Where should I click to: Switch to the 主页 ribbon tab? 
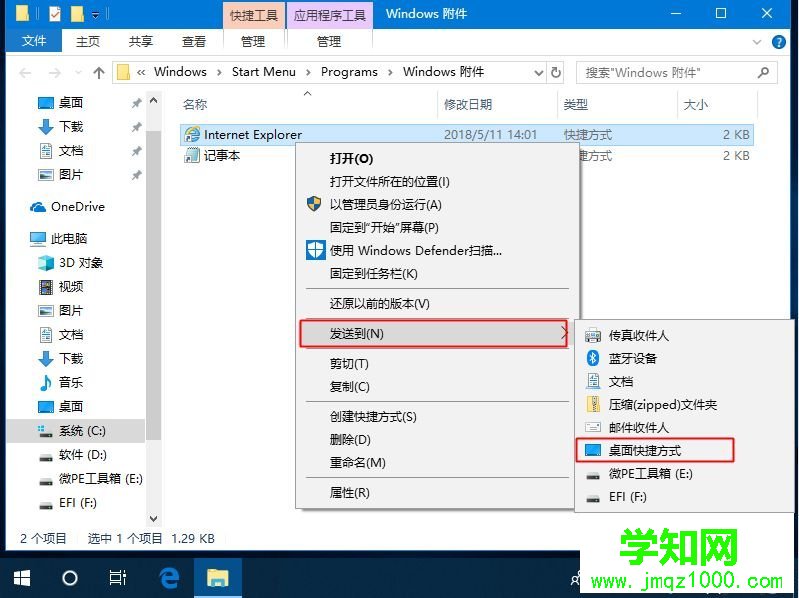[88, 41]
